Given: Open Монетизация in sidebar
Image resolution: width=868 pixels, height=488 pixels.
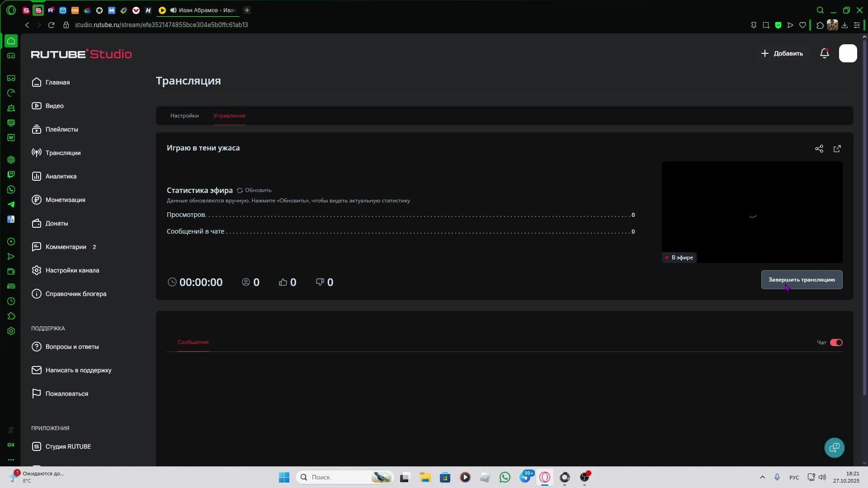Looking at the screenshot, I should point(65,200).
